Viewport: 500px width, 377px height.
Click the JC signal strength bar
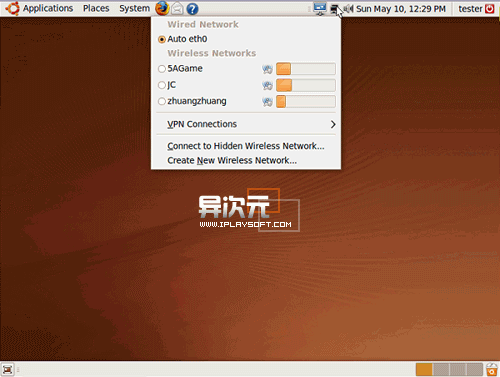click(306, 85)
